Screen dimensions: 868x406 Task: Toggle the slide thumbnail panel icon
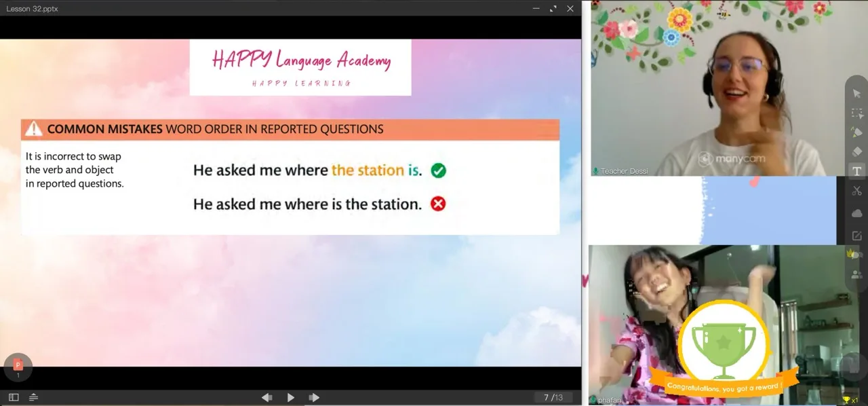[14, 397]
